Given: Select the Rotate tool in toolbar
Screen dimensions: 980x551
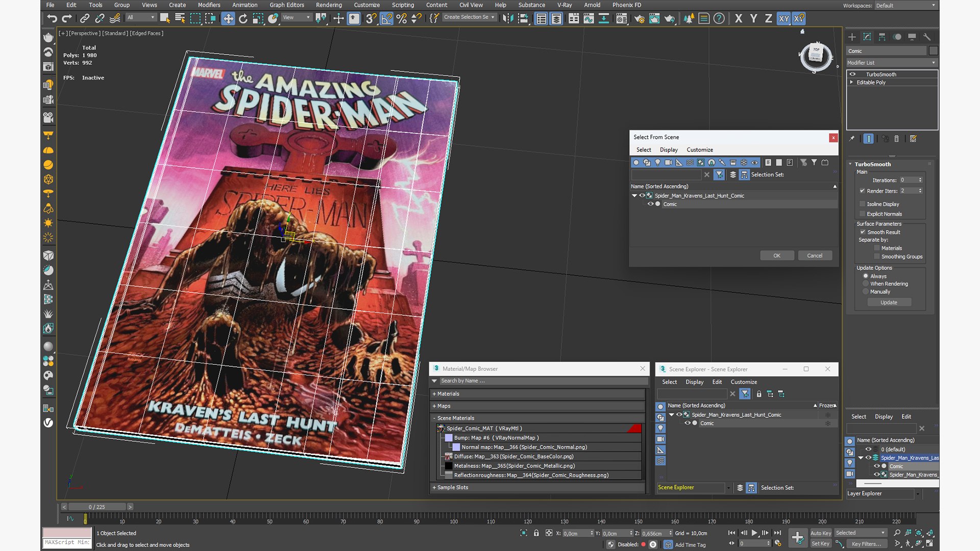Looking at the screenshot, I should click(243, 19).
